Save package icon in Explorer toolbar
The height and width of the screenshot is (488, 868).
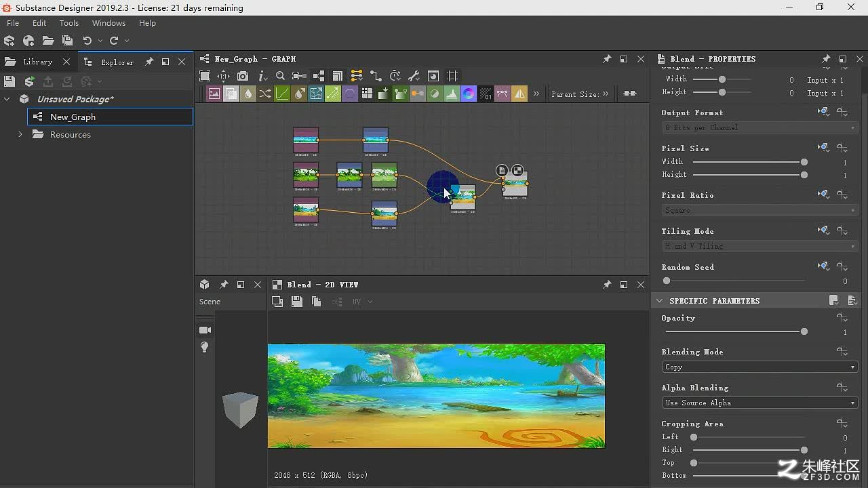9,81
